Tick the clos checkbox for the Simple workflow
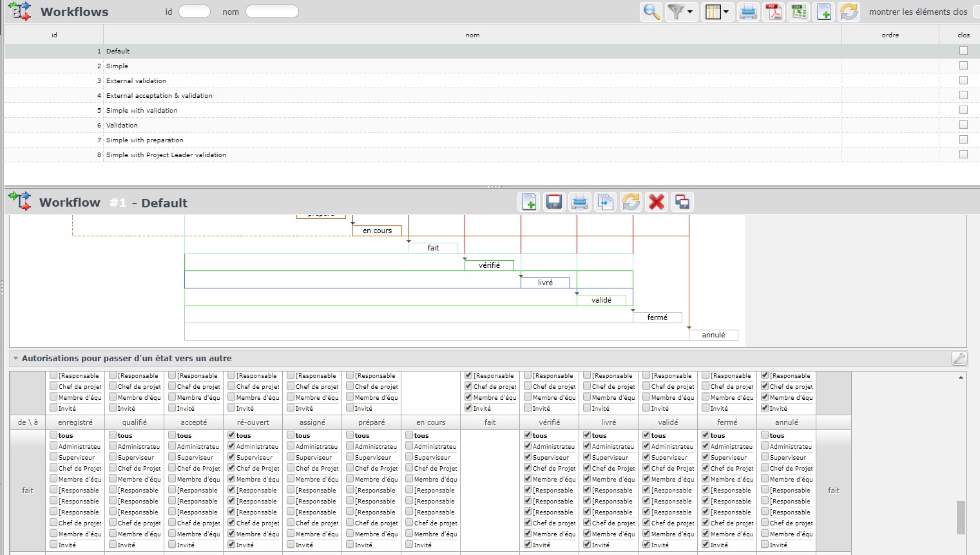The width and height of the screenshot is (980, 555). click(x=963, y=66)
